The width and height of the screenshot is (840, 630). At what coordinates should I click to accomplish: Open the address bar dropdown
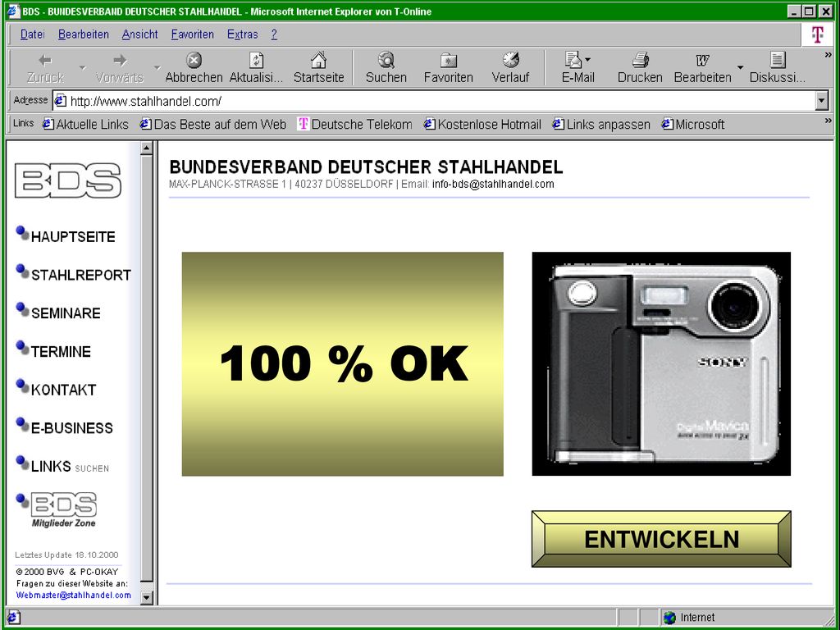(822, 101)
